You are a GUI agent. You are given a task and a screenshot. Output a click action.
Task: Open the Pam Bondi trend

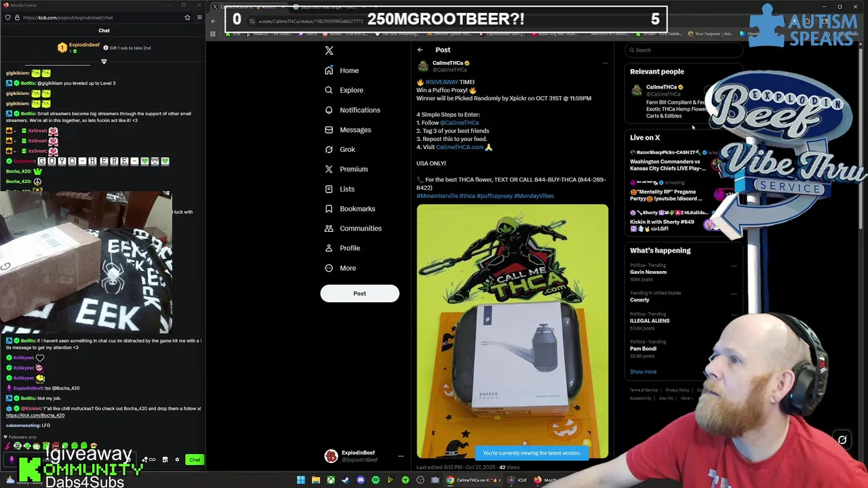(x=643, y=348)
